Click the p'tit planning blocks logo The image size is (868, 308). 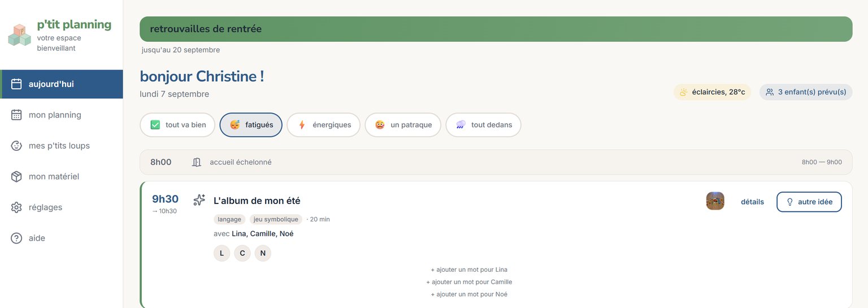[19, 35]
